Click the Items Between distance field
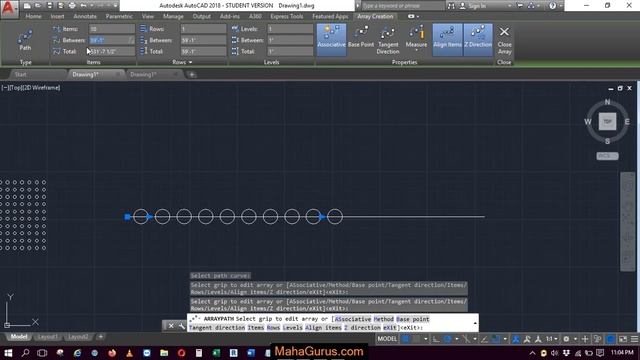 (x=112, y=40)
